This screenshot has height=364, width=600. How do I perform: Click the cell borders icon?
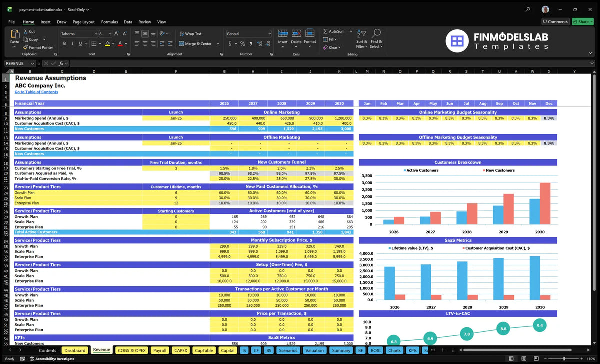(x=93, y=44)
